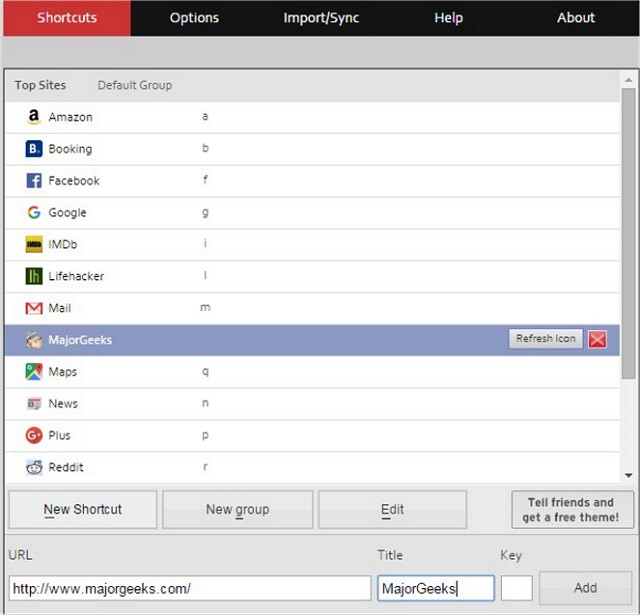The height and width of the screenshot is (615, 640).
Task: Click Refresh Icon on MajorGeeks row
Action: (x=546, y=339)
